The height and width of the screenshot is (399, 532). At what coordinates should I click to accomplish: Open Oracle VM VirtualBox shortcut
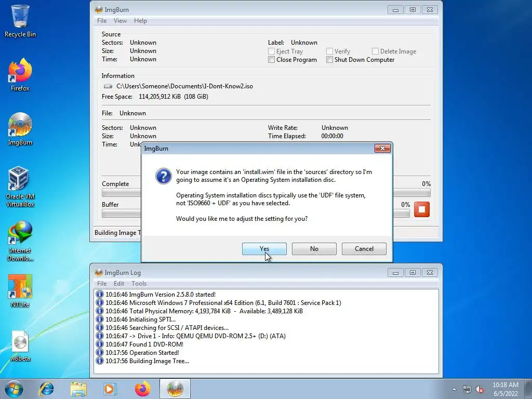pyautogui.click(x=20, y=187)
